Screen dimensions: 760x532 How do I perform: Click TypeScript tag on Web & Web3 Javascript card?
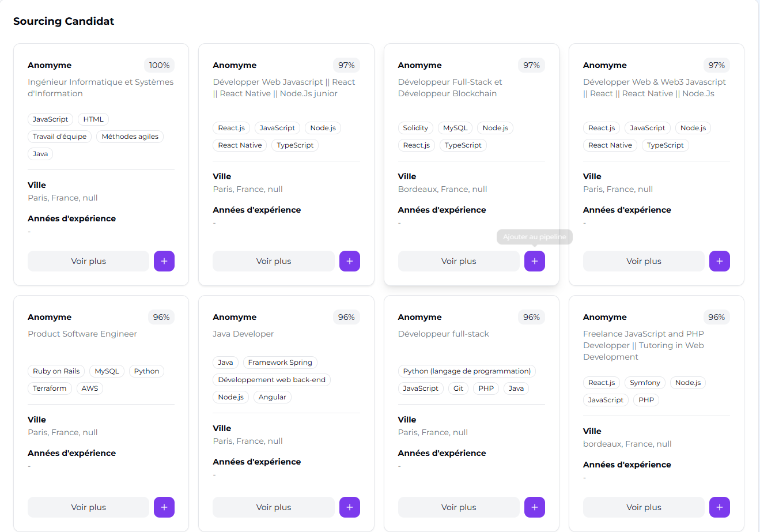pos(665,145)
